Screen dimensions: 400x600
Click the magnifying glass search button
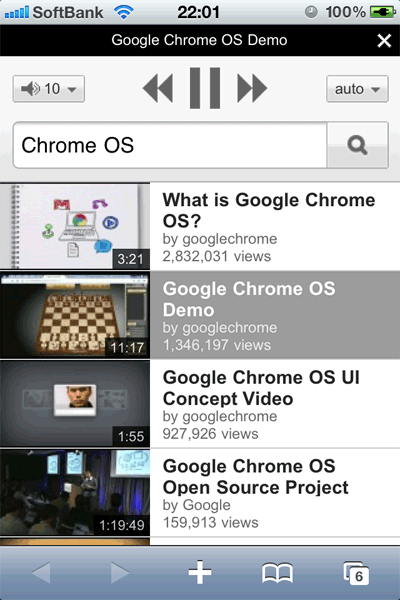tap(358, 145)
